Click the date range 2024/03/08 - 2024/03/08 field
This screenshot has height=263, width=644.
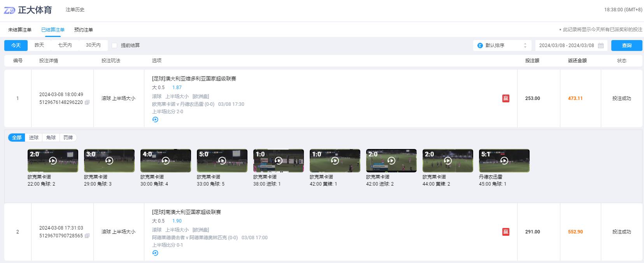(x=571, y=46)
